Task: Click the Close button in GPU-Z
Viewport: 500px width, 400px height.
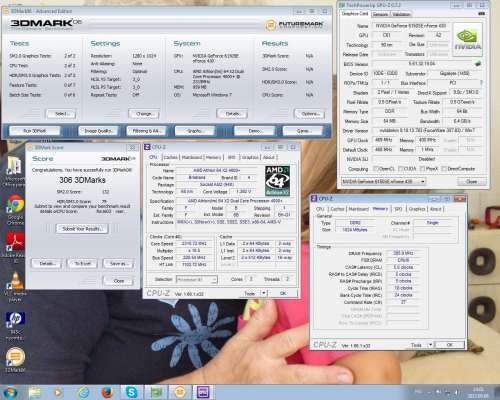Action: [x=471, y=182]
